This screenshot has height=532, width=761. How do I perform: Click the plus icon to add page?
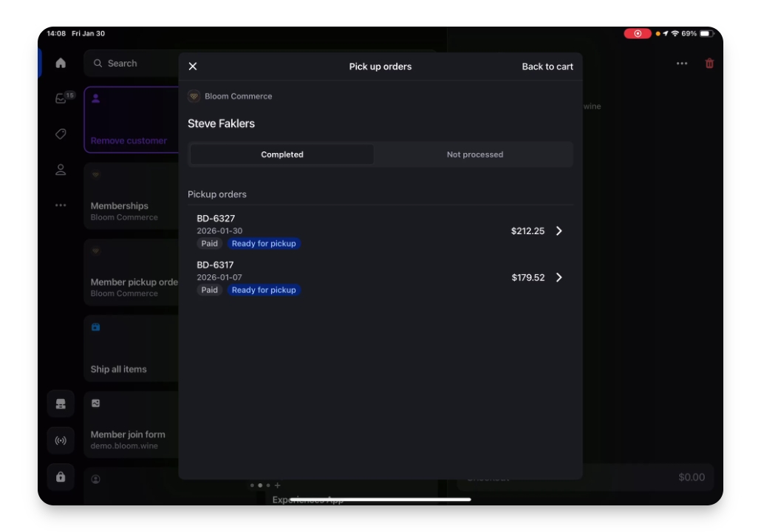[x=278, y=485]
